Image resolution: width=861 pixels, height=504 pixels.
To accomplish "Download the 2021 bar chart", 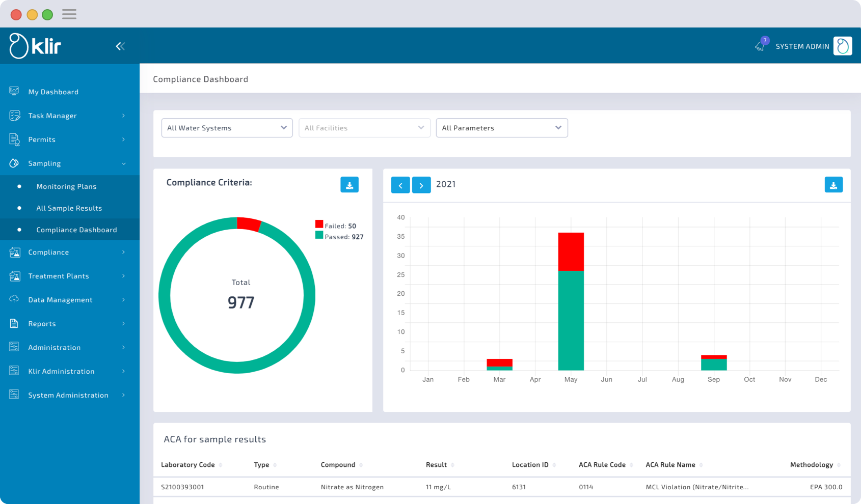I will [x=833, y=185].
